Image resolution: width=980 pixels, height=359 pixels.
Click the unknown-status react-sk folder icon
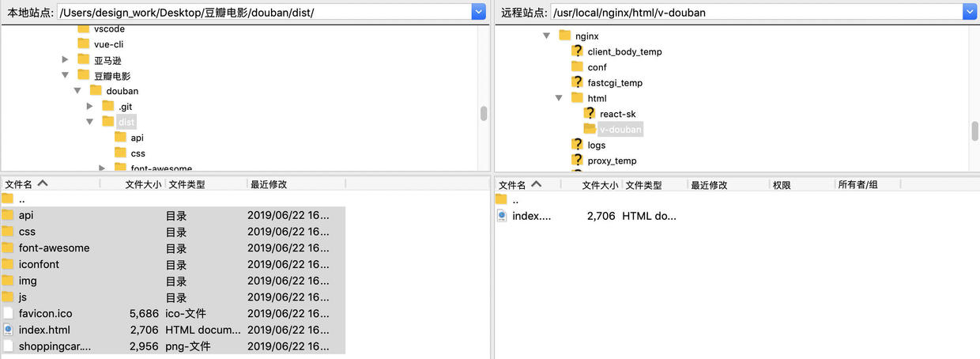(590, 114)
